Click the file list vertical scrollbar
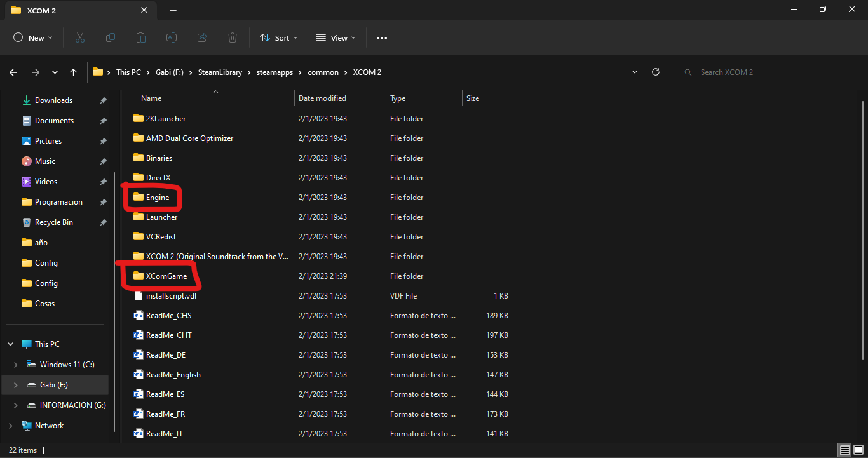This screenshot has height=458, width=868. tap(862, 229)
